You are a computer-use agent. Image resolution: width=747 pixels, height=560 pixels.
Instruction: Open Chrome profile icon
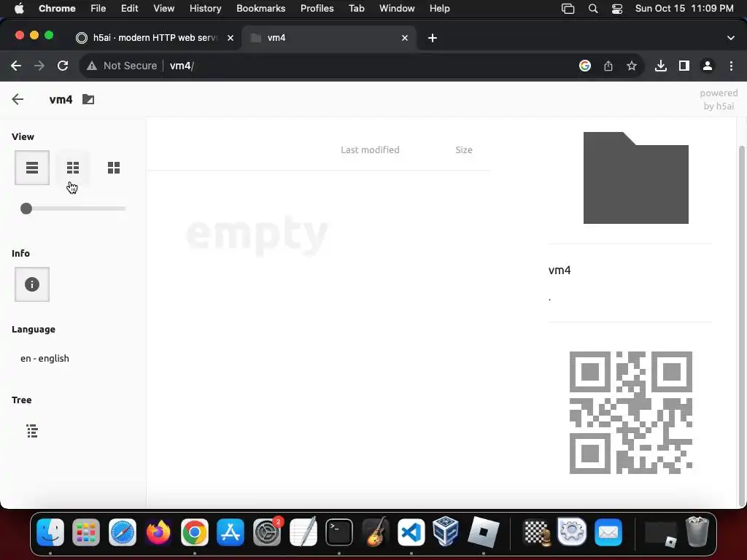(708, 66)
